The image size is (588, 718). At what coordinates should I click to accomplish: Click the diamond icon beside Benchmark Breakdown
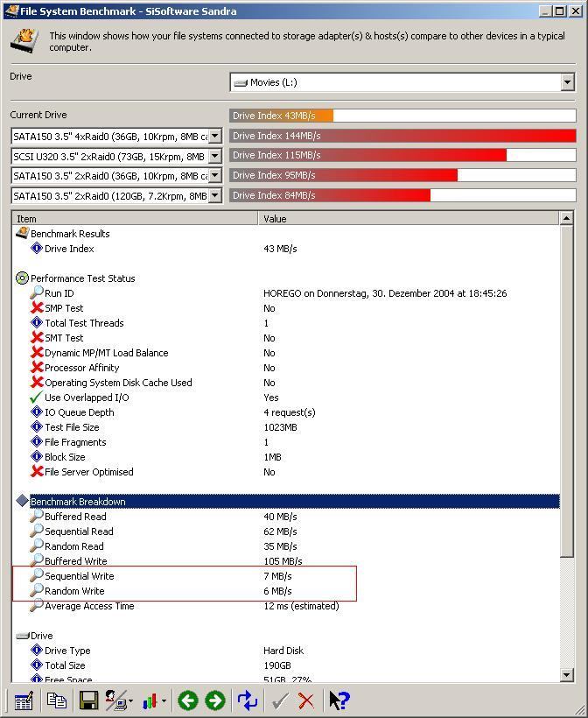[x=22, y=501]
